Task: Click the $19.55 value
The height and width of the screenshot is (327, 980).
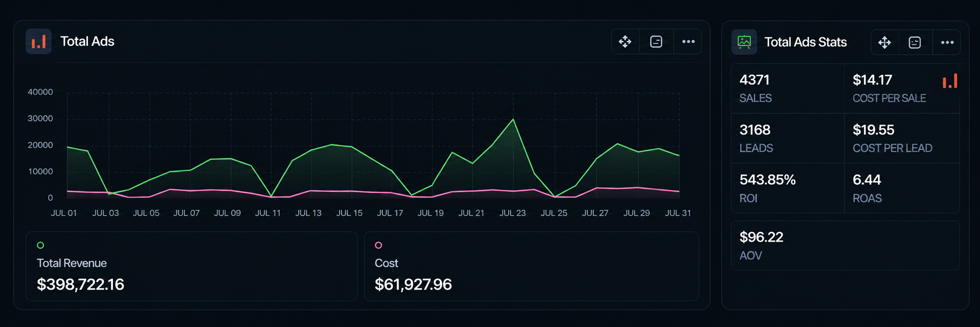Action: pos(873,130)
